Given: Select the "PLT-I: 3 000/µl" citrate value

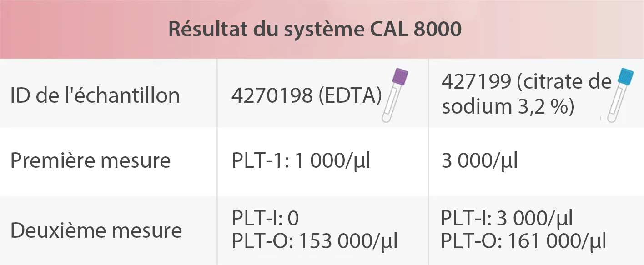Looking at the screenshot, I should point(507,219).
